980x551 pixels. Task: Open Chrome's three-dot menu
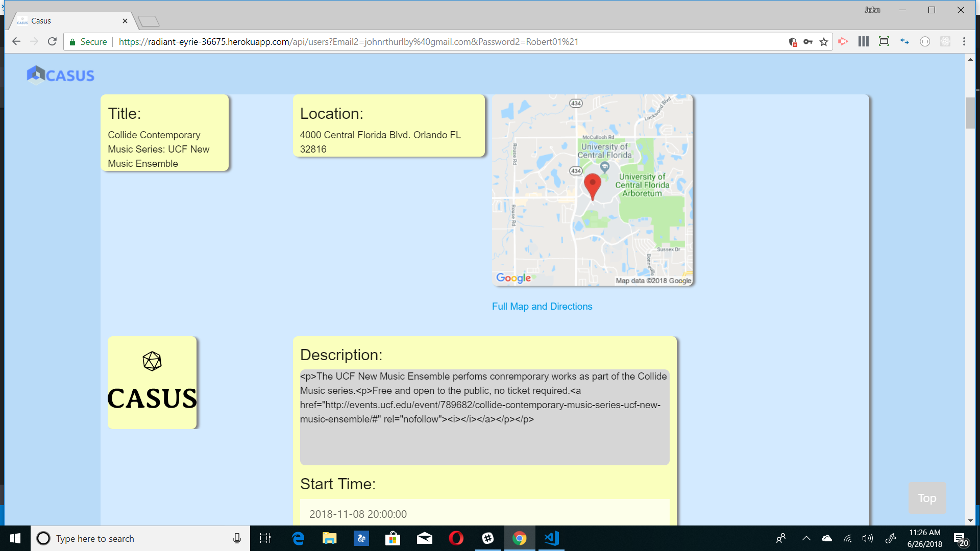click(x=964, y=41)
